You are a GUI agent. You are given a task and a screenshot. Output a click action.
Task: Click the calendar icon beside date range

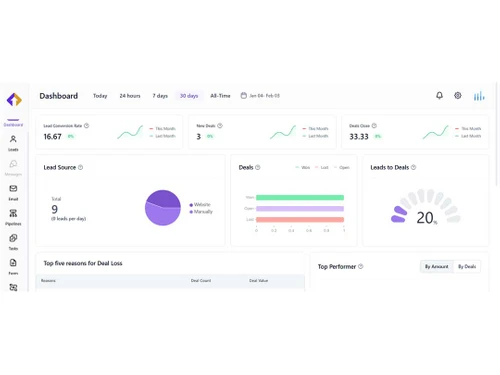244,96
